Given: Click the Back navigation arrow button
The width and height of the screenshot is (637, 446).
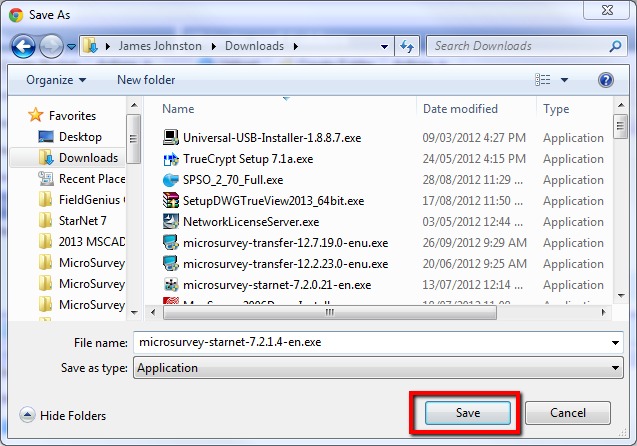Looking at the screenshot, I should tap(24, 46).
